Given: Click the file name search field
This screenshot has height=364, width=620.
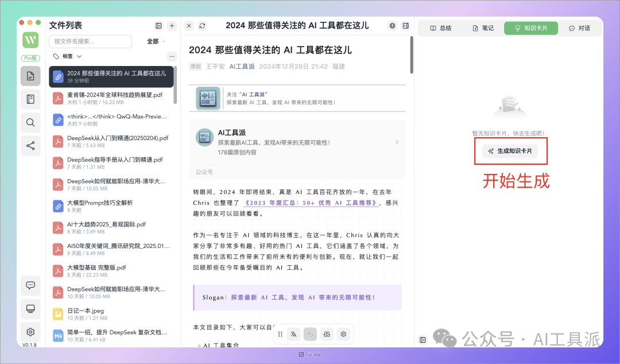Looking at the screenshot, I should coord(91,41).
